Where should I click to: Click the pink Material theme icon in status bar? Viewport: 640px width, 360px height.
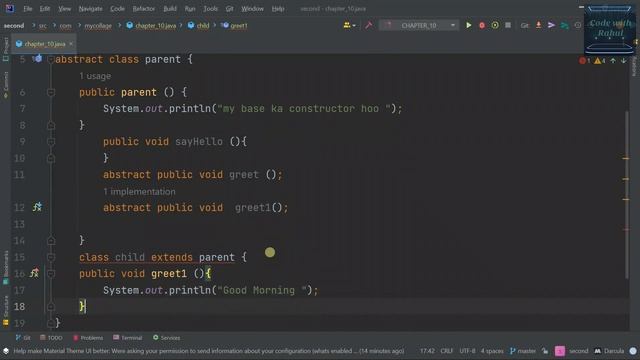coord(560,351)
